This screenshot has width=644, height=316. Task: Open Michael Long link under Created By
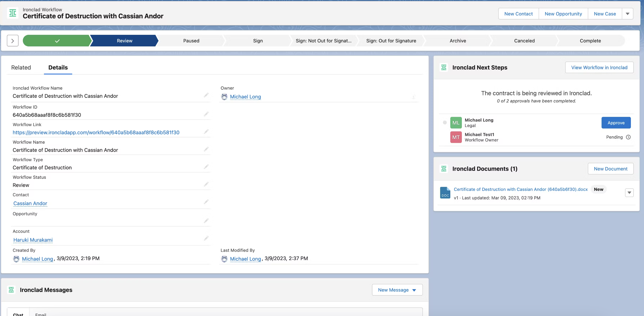(38, 259)
